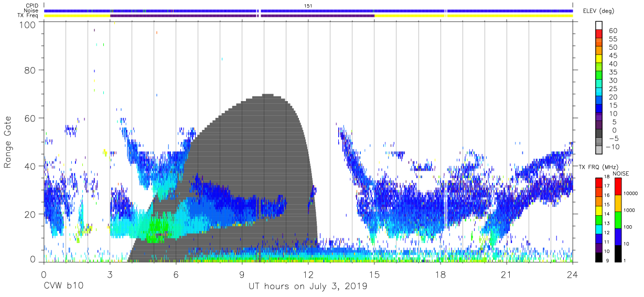Click the 1000 value on the NOISE legend
Viewport: 644px width, 297px height.
(630, 211)
